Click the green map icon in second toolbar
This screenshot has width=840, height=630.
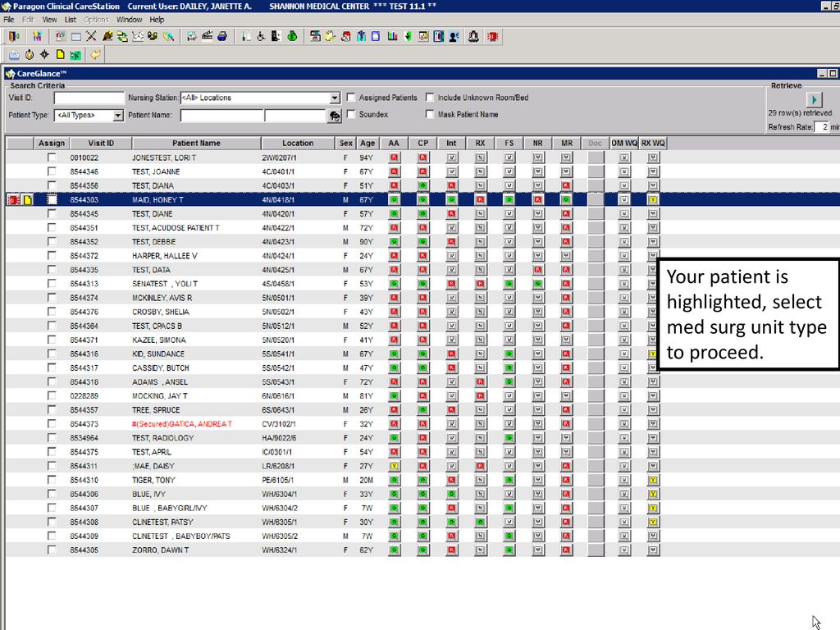[75, 54]
